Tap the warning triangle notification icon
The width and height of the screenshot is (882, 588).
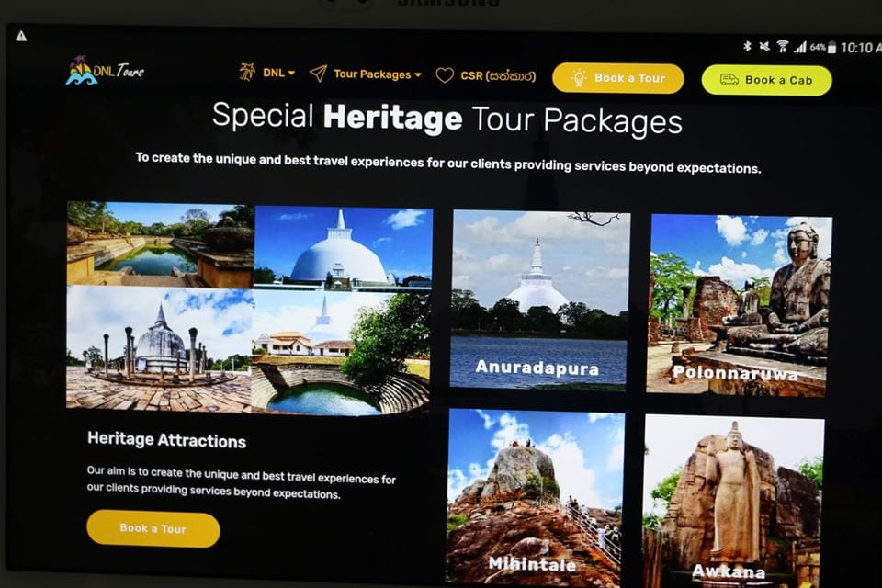point(21,36)
